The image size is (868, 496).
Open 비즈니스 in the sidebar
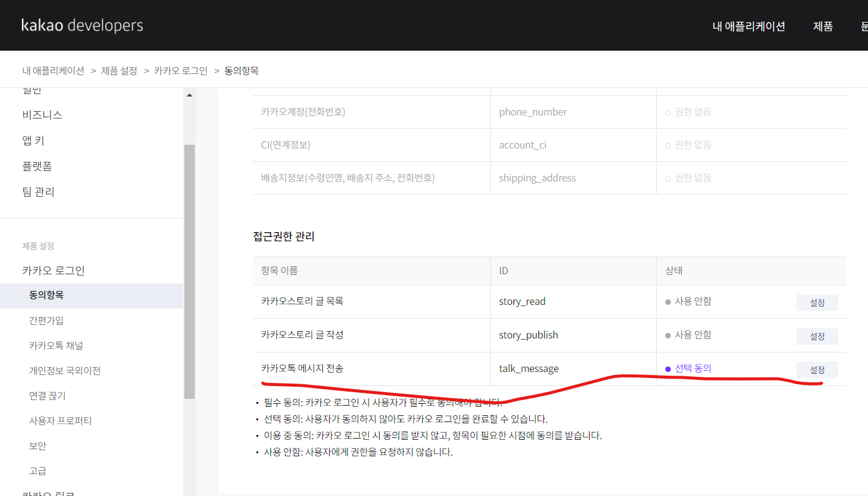click(x=42, y=115)
